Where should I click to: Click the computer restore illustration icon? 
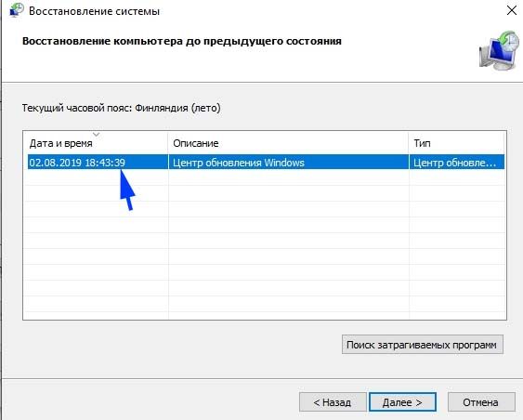[499, 51]
